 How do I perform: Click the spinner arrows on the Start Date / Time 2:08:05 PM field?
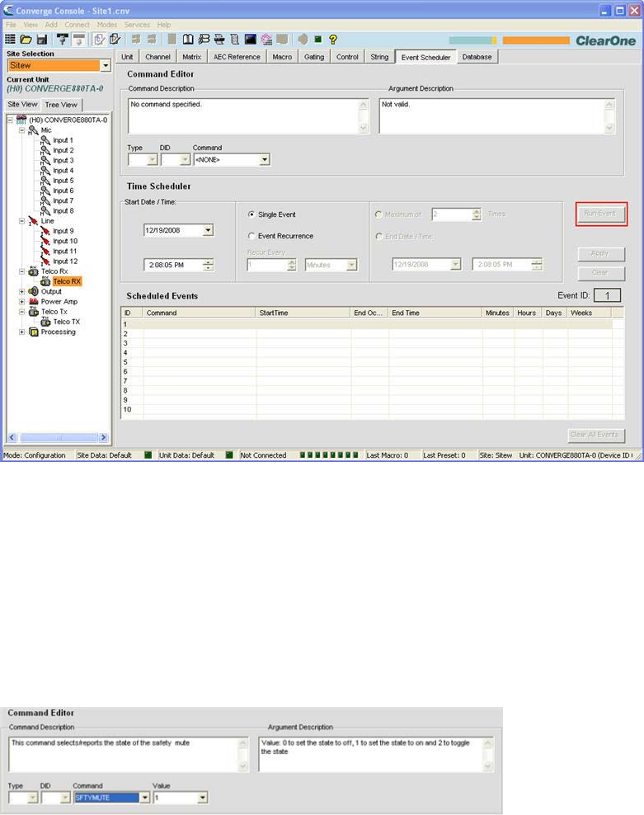pyautogui.click(x=208, y=265)
